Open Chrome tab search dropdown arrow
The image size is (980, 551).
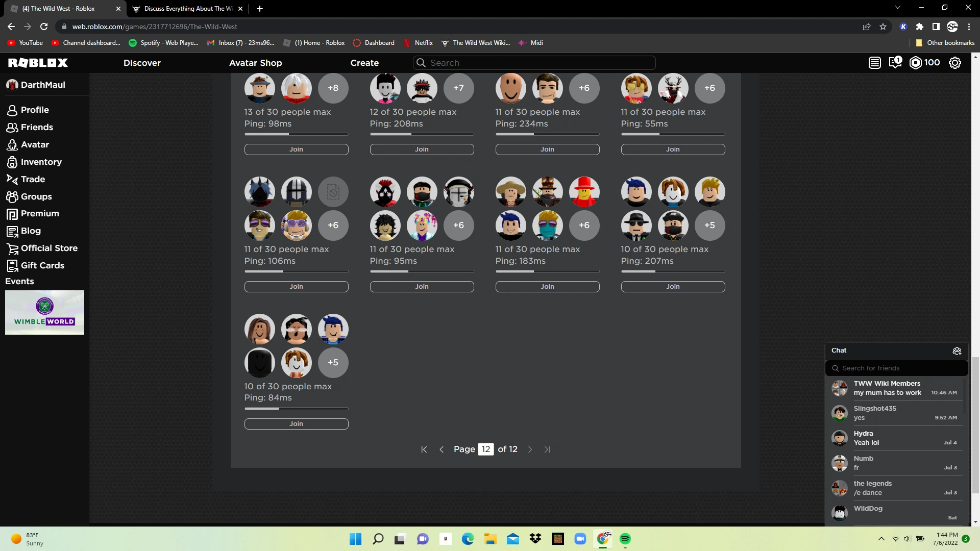pyautogui.click(x=897, y=8)
